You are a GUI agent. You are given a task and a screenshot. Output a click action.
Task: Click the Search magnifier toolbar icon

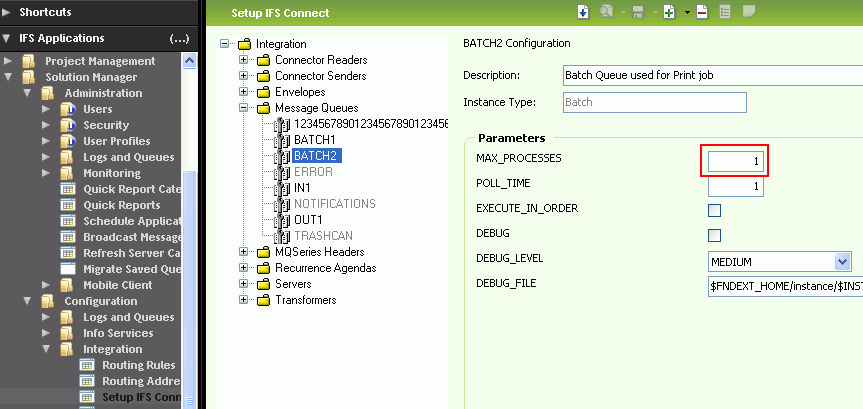[606, 12]
